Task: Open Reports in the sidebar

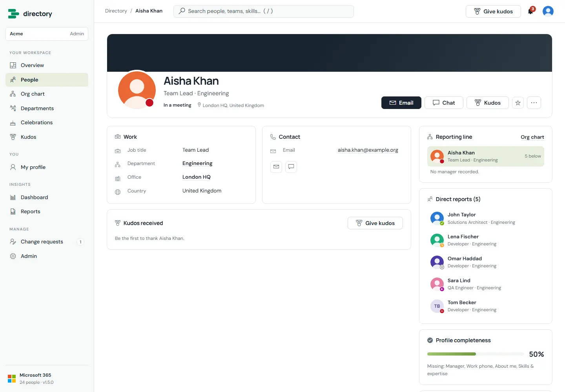Action: 47,212
